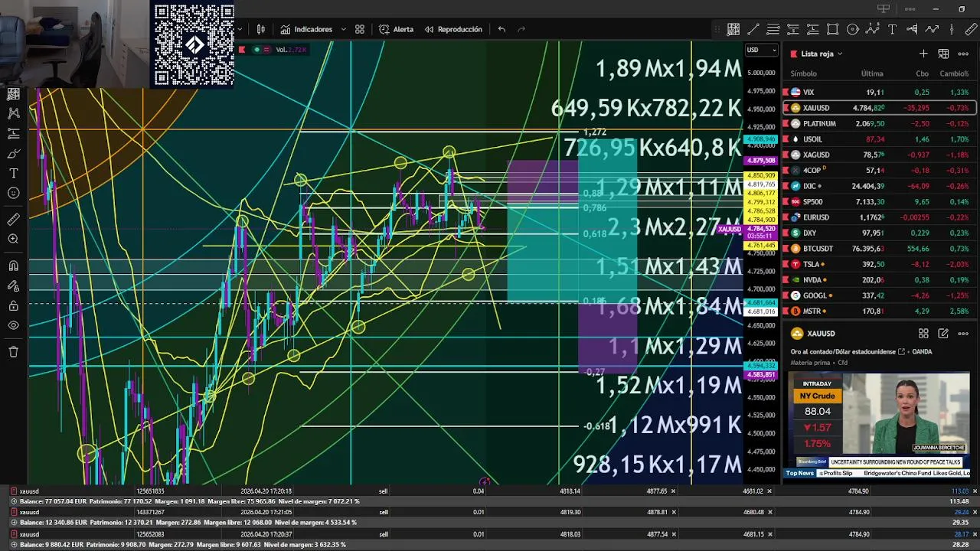Open the USD currency dropdown
This screenshot has height=551, width=980.
761,50
